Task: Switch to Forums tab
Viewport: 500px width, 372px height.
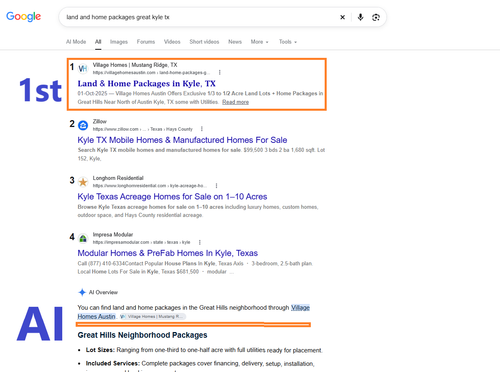Action: [146, 42]
